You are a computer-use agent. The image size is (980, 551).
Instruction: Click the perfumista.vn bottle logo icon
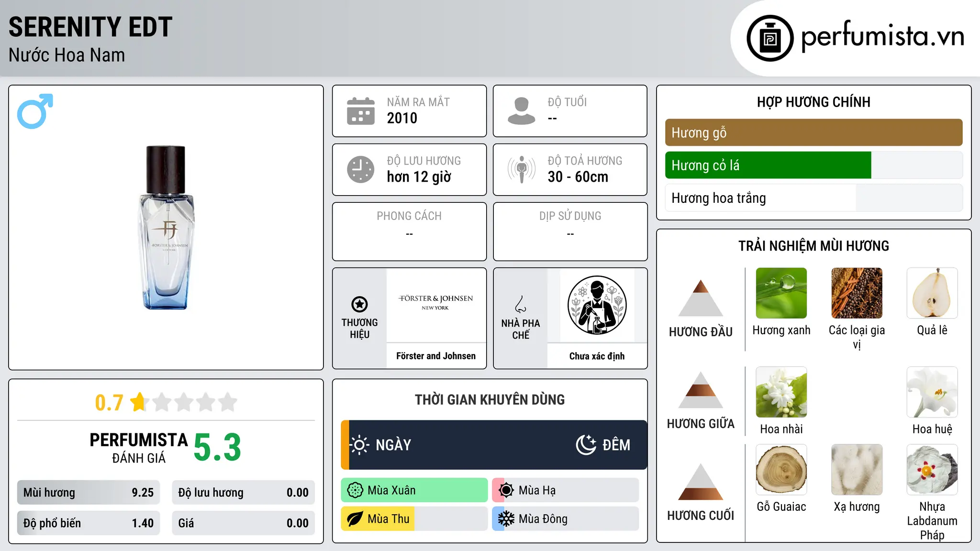click(770, 38)
